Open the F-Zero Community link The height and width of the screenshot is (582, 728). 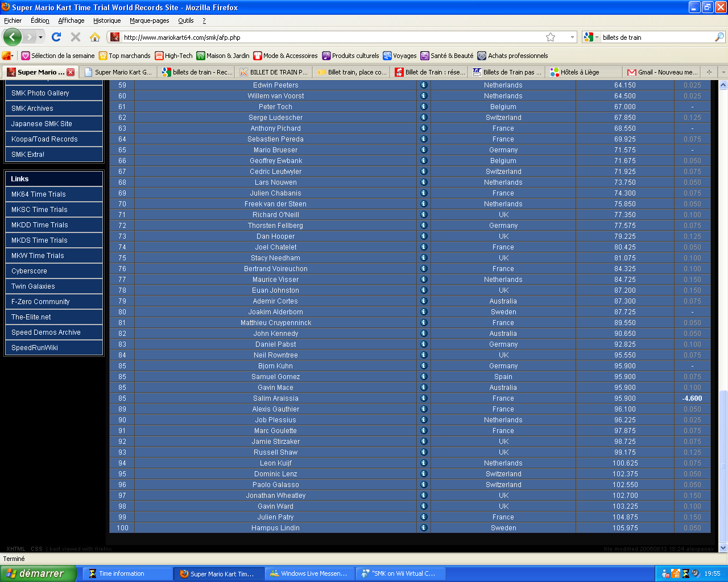(53, 302)
